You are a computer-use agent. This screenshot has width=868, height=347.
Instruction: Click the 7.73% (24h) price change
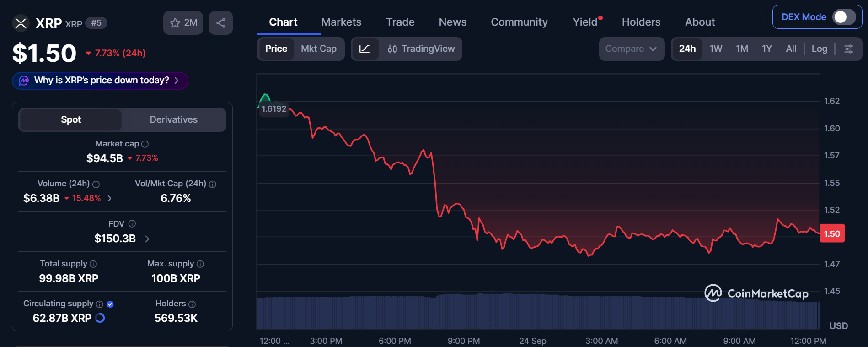(116, 53)
